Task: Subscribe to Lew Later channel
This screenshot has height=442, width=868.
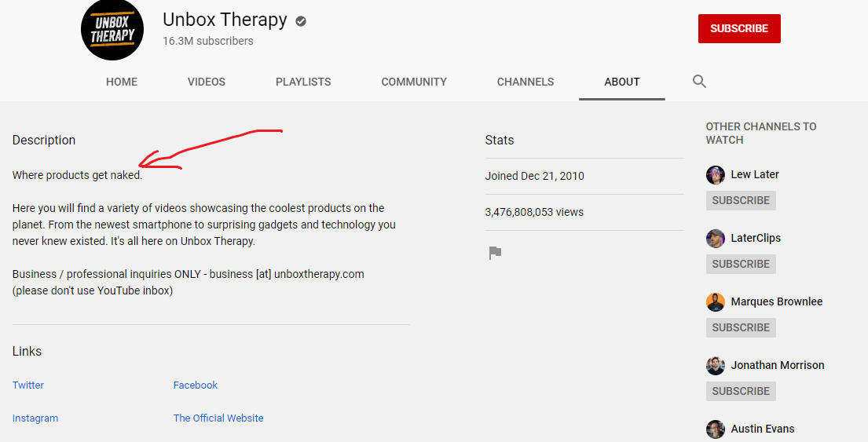Action: coord(741,200)
